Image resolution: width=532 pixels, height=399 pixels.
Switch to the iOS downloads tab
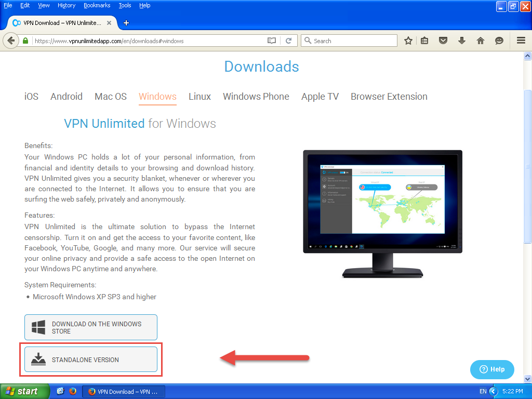pyautogui.click(x=31, y=96)
